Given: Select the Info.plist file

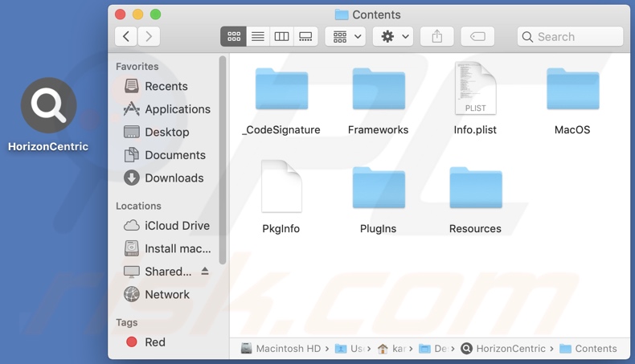Looking at the screenshot, I should [475, 99].
